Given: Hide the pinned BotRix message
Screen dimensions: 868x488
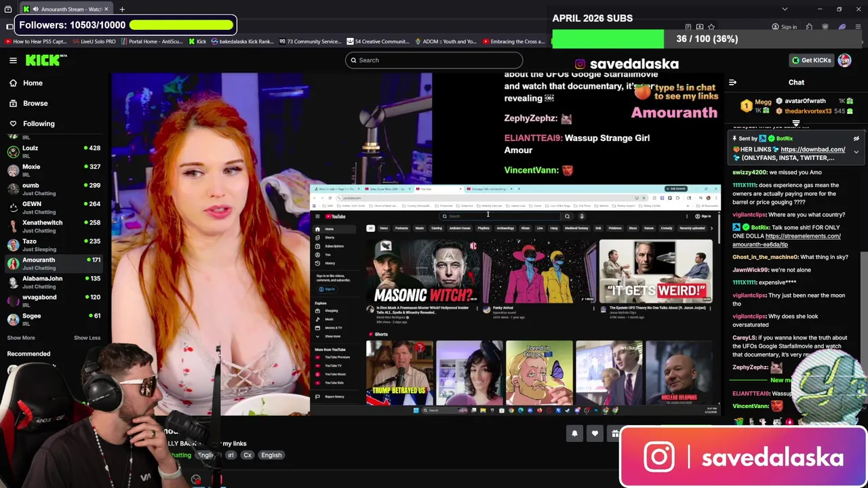Looking at the screenshot, I should 856,138.
